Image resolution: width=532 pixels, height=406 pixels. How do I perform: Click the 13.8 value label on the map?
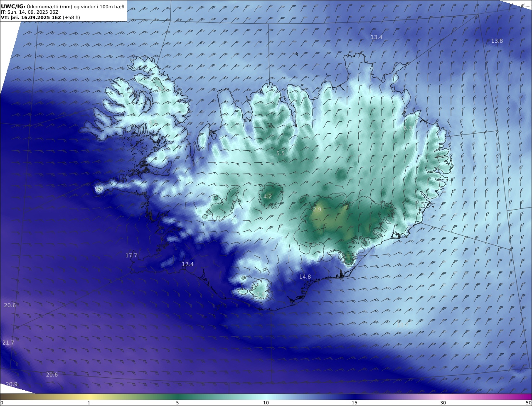coord(497,41)
